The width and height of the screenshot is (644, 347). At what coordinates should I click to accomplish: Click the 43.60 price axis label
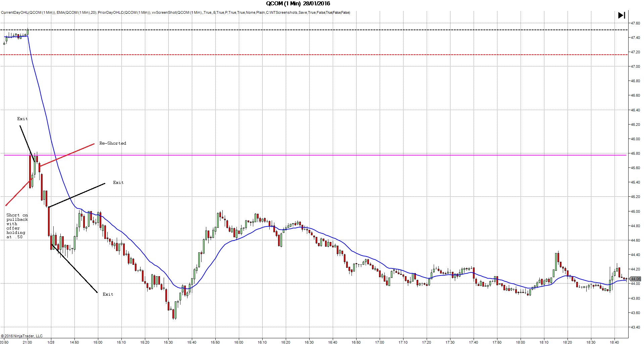click(635, 313)
